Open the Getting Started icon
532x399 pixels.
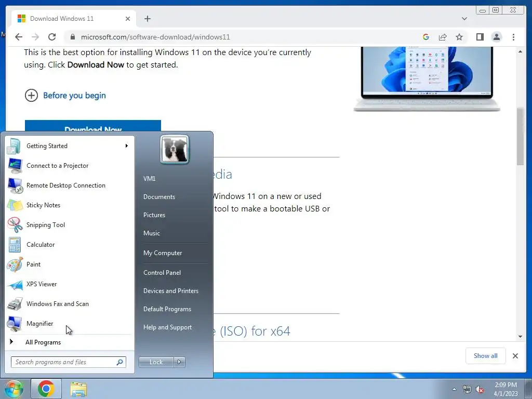click(14, 146)
